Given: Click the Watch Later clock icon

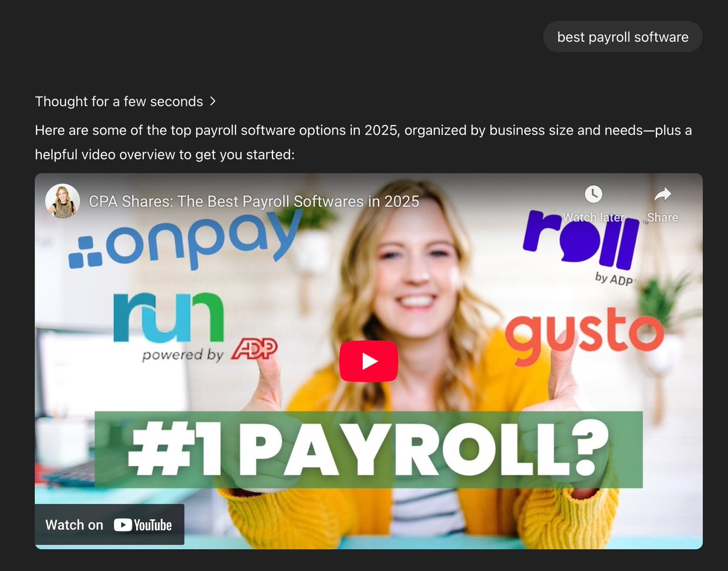Looking at the screenshot, I should (593, 194).
